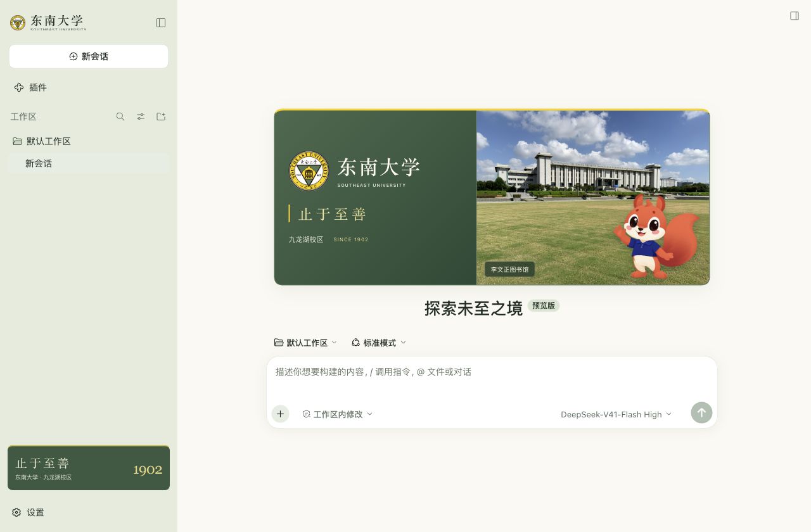Image resolution: width=811 pixels, height=532 pixels.
Task: Click the Southeast University logo in sidebar
Action: [48, 23]
